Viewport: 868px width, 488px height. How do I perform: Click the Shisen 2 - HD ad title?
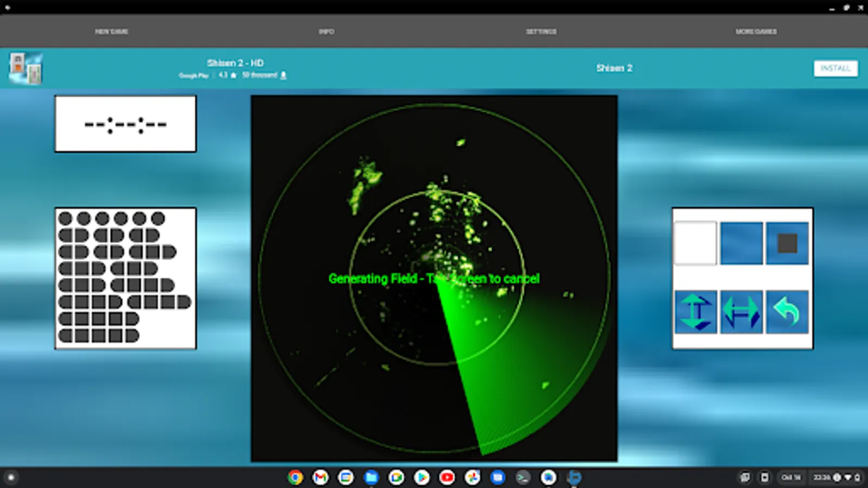pos(235,63)
